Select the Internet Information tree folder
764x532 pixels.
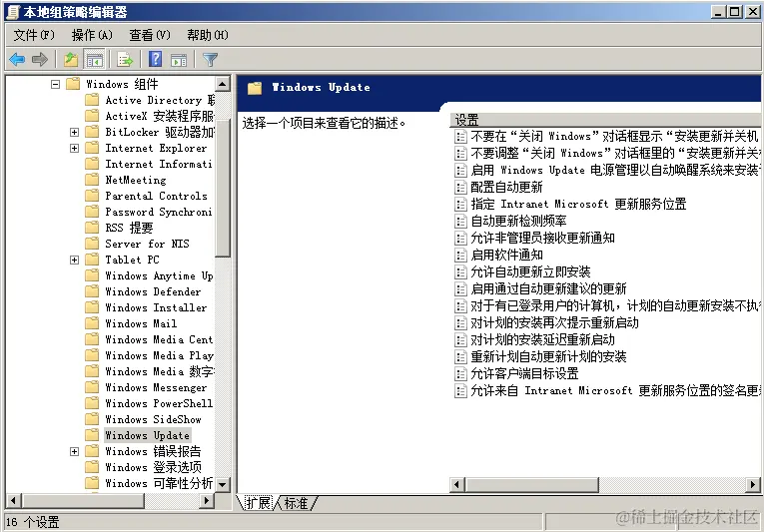click(159, 164)
